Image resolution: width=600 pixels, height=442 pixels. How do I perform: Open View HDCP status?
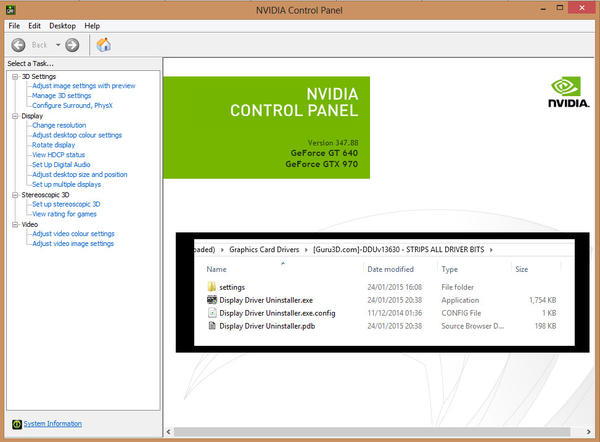point(59,155)
